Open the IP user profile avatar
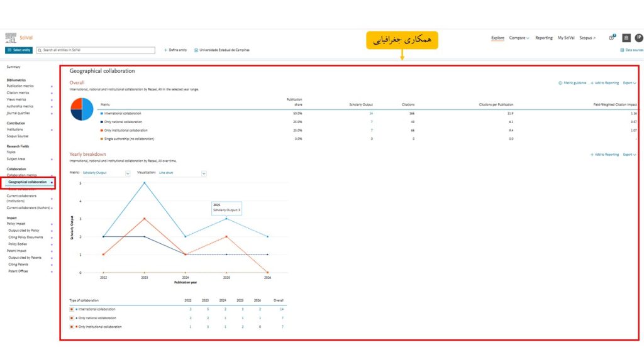The width and height of the screenshot is (644, 362). [x=639, y=38]
